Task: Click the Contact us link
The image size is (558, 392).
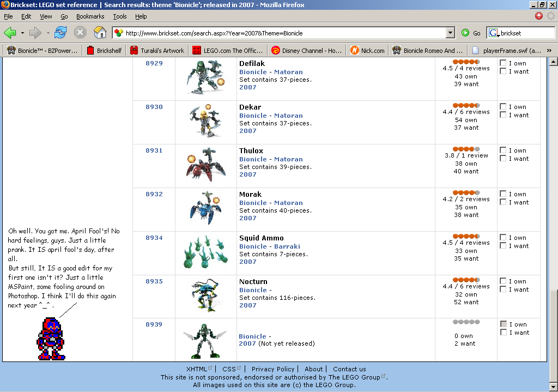Action: point(349,369)
